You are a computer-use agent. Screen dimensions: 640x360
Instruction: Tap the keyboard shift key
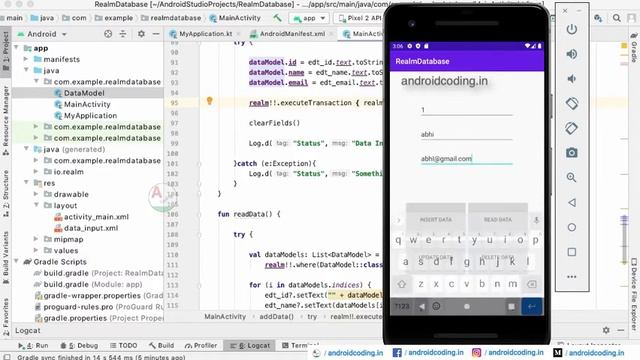click(402, 284)
